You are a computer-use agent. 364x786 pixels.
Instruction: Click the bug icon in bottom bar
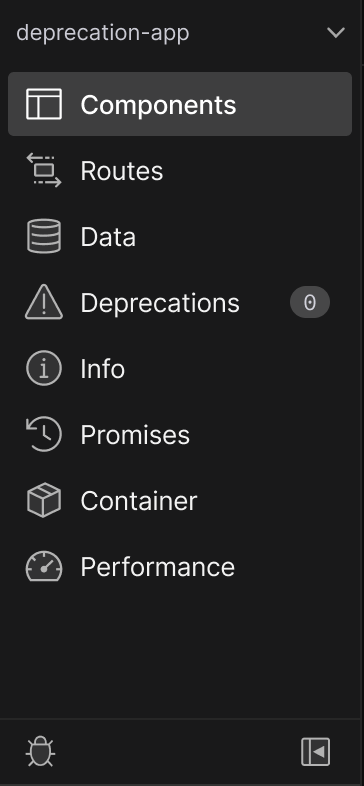click(x=41, y=751)
